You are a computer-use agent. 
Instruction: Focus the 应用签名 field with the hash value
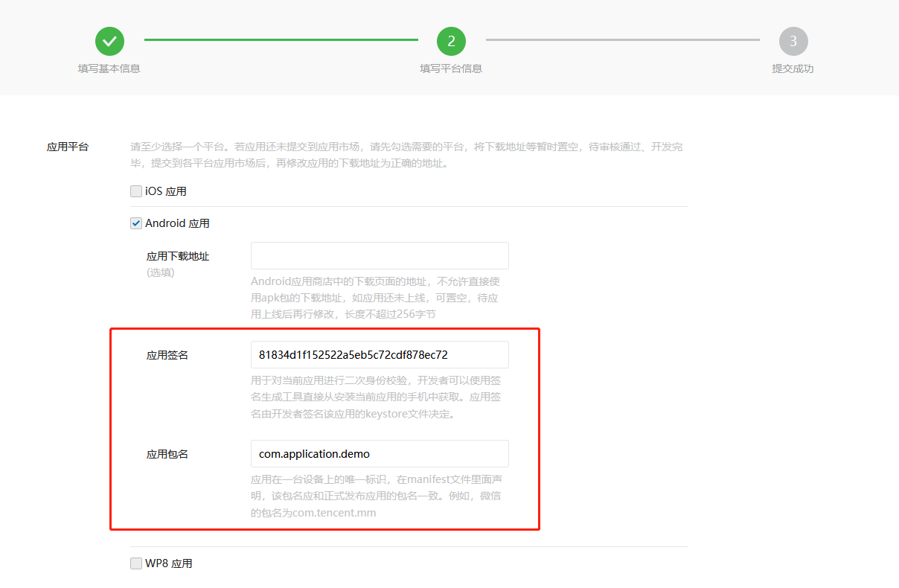pyautogui.click(x=380, y=354)
